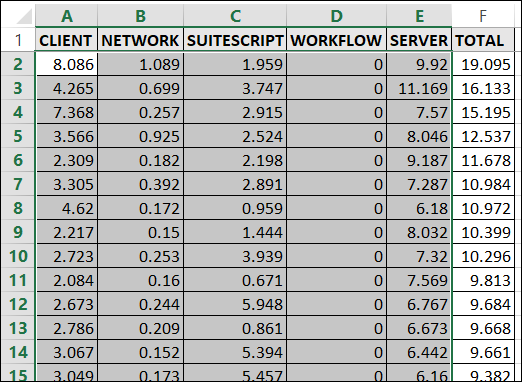This screenshot has height=382, width=522.
Task: Select cell with value 8.046
Action: click(419, 136)
